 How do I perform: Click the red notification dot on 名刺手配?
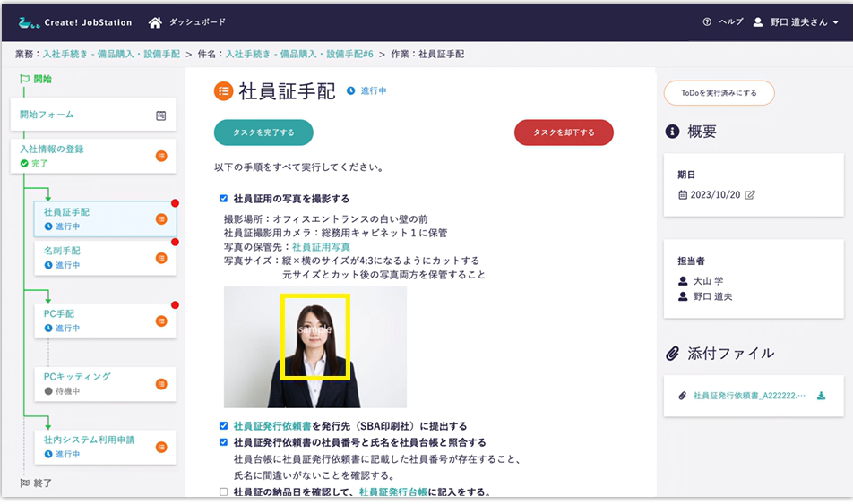coord(175,242)
